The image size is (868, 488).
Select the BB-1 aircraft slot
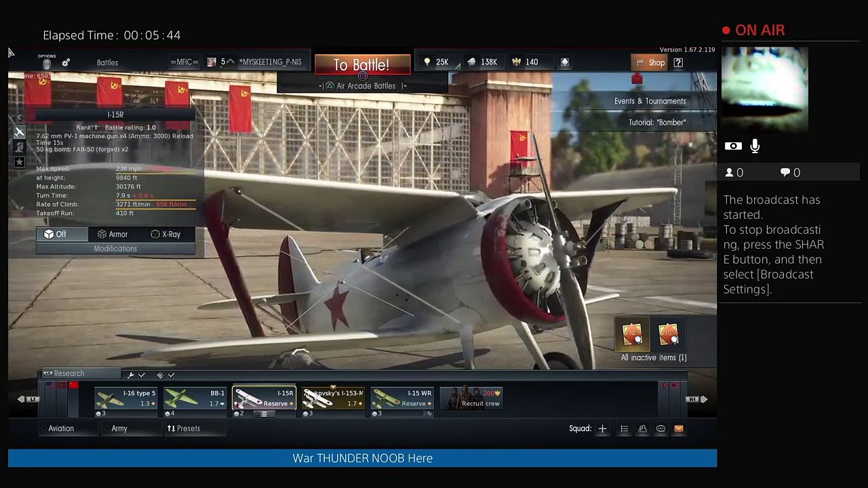point(195,403)
